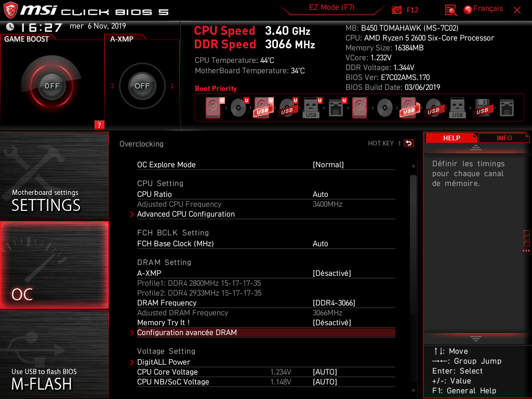
Task: Select the UEFI USB hard disk boot icon
Action: pos(263,108)
